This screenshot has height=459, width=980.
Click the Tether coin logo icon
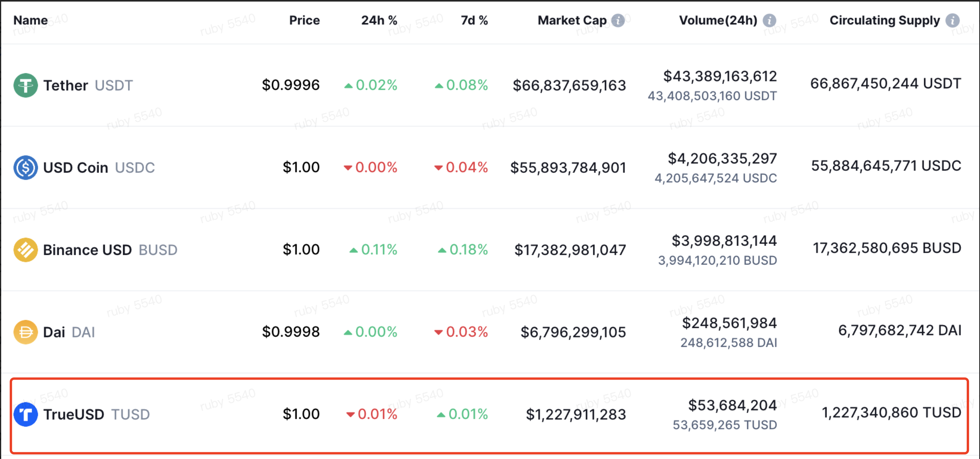25,85
